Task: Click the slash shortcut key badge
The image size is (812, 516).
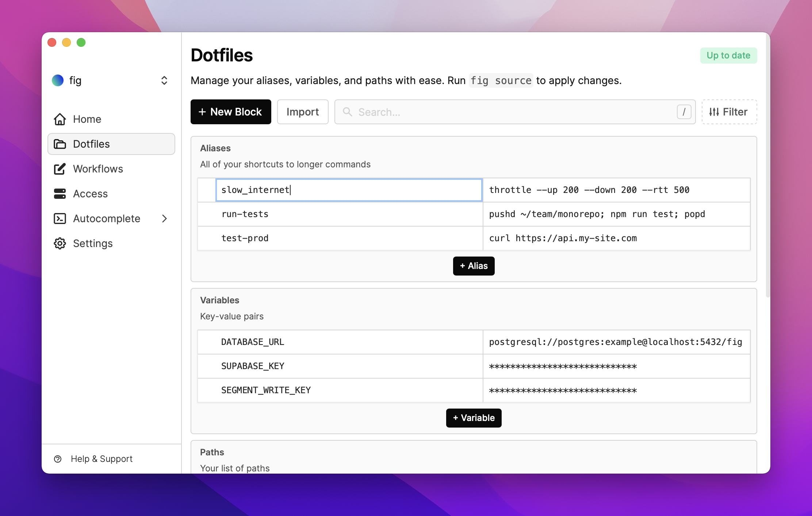Action: pyautogui.click(x=684, y=112)
